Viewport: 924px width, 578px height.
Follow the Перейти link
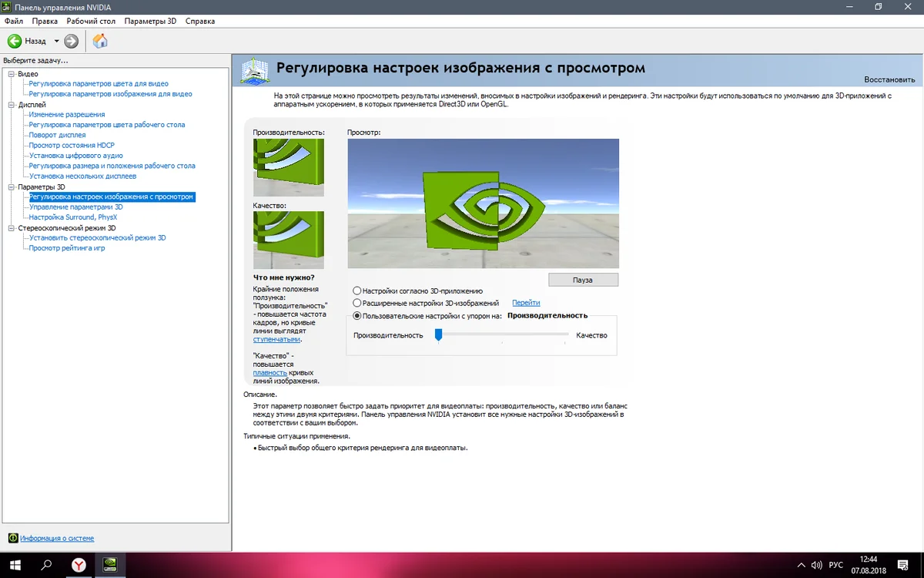526,303
